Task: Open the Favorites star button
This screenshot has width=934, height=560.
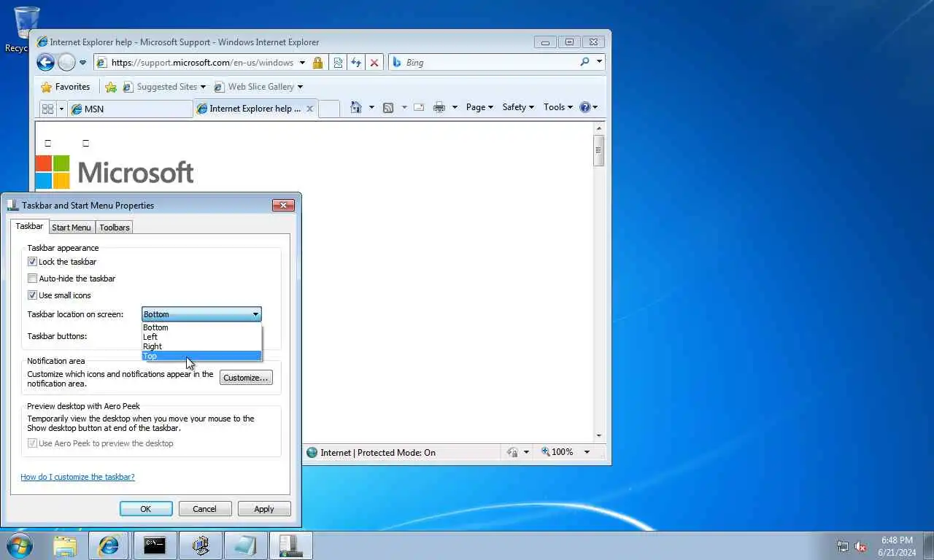Action: click(x=65, y=87)
